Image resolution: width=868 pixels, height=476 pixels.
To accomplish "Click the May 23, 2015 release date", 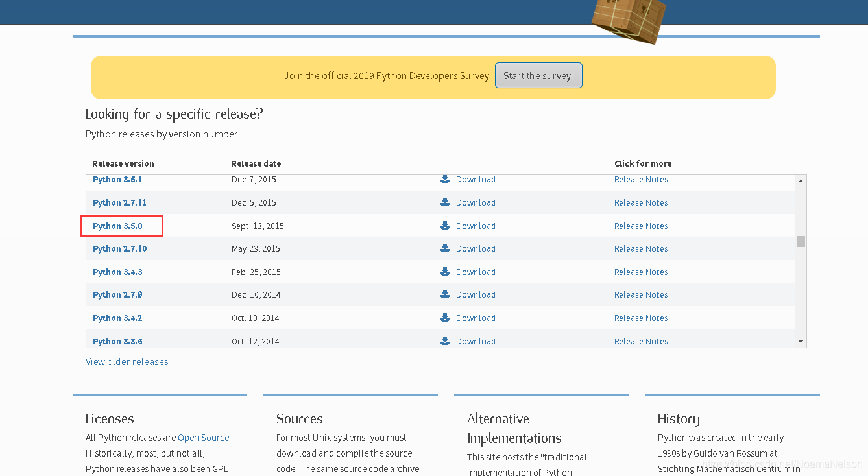I will pyautogui.click(x=256, y=248).
